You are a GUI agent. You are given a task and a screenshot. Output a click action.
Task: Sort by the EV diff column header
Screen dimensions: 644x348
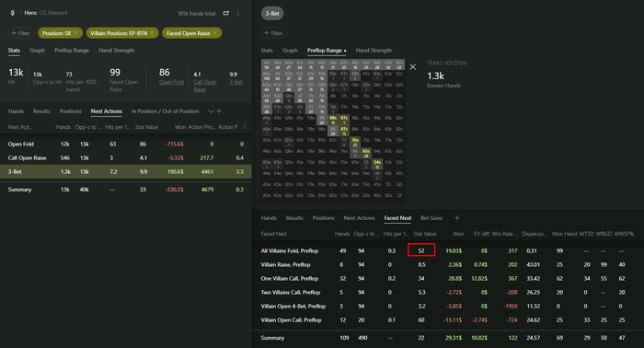click(481, 234)
